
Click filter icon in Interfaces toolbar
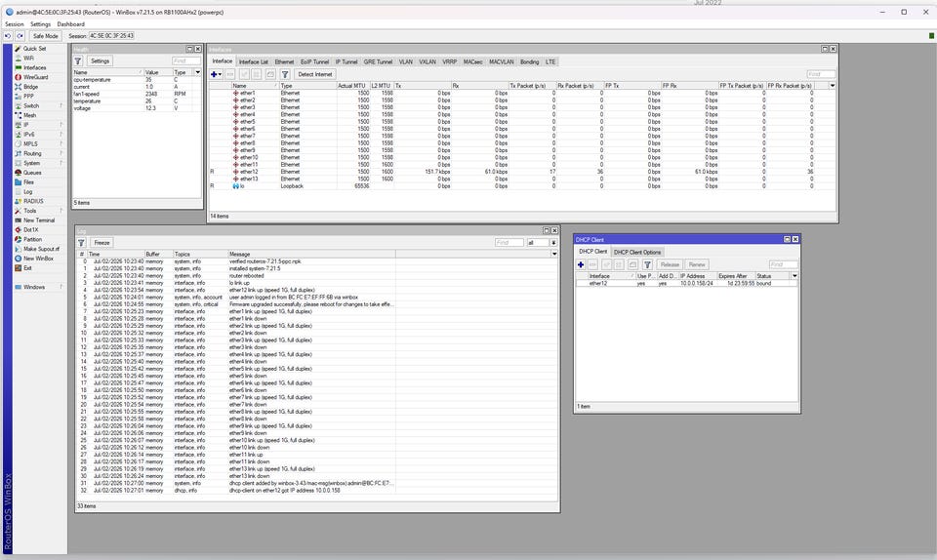click(x=285, y=74)
